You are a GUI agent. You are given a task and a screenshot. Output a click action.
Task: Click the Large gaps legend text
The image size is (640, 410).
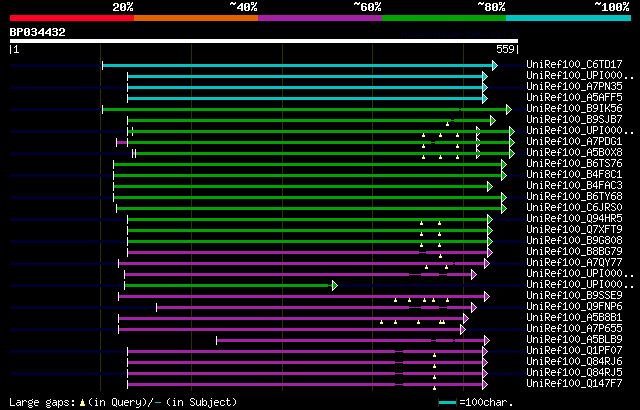[122, 402]
